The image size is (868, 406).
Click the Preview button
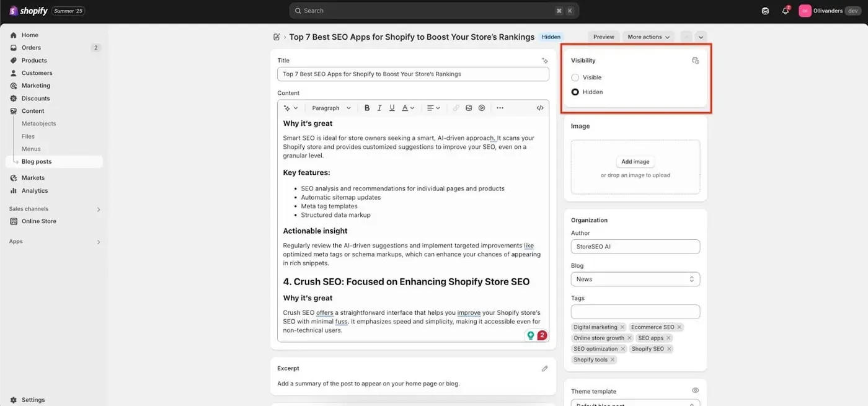tap(603, 37)
